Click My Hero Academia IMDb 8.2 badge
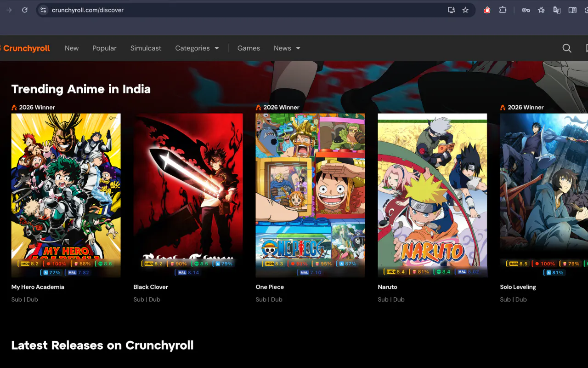 coord(30,264)
